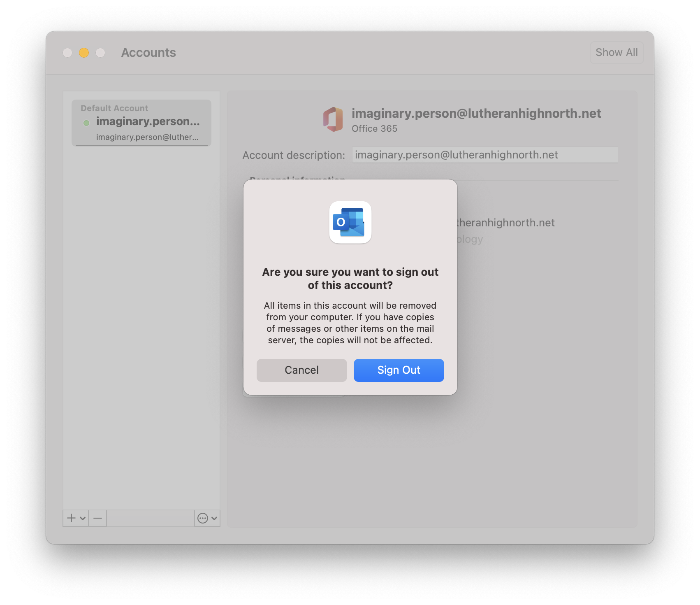Click the sign out confirmation heading

[x=350, y=279]
